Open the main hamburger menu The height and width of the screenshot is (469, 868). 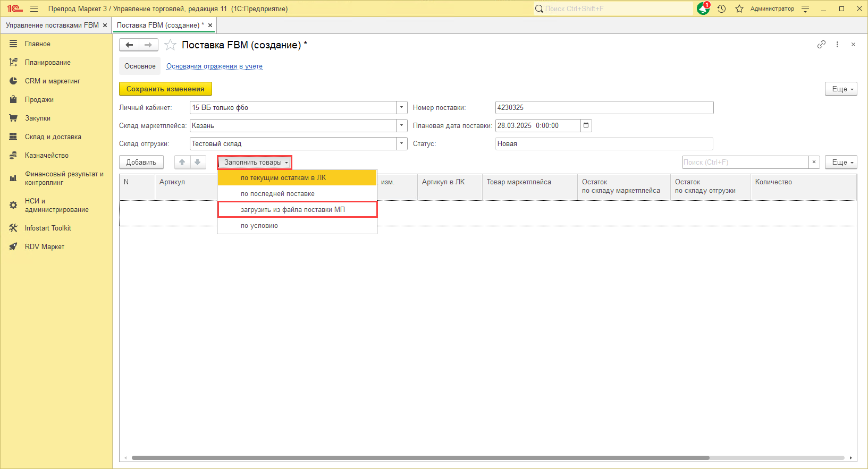click(x=34, y=8)
